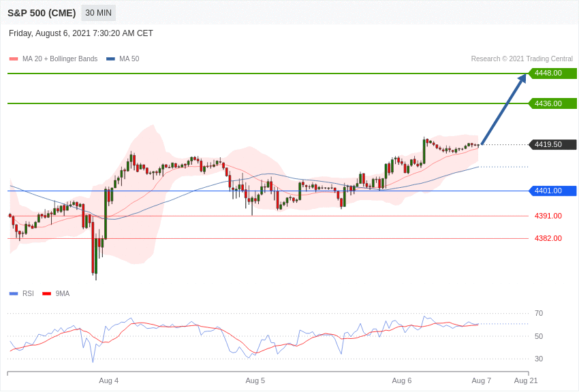Click the 4391.00 support label
This screenshot has width=579, height=392.
click(548, 216)
